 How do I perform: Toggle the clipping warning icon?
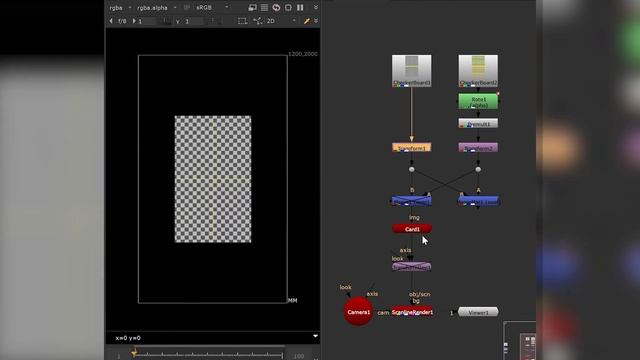[253, 7]
